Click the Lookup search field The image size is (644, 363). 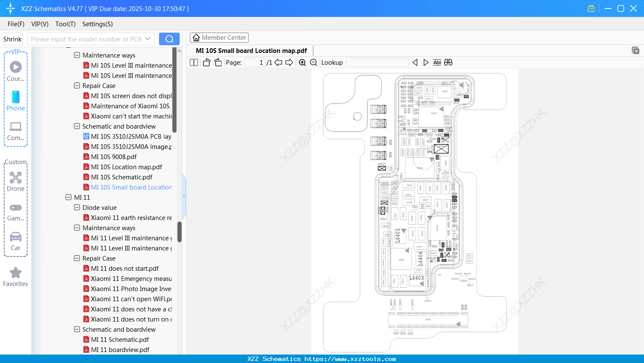coord(377,62)
